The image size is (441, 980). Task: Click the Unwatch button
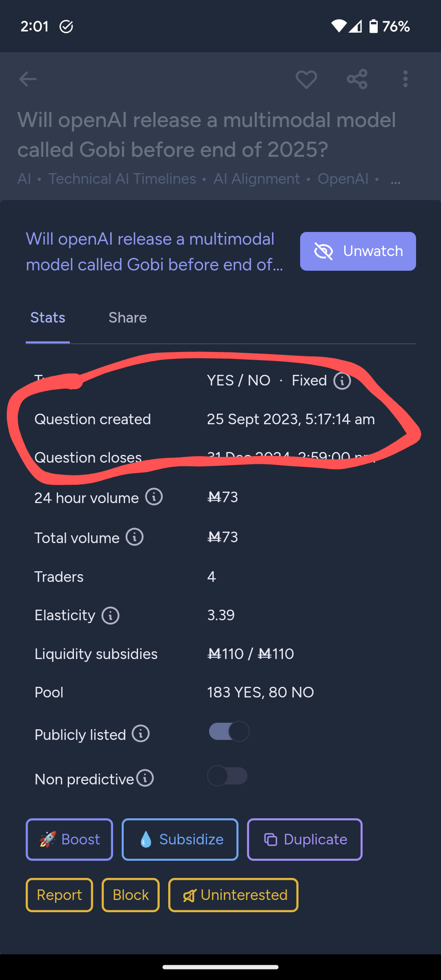click(358, 251)
